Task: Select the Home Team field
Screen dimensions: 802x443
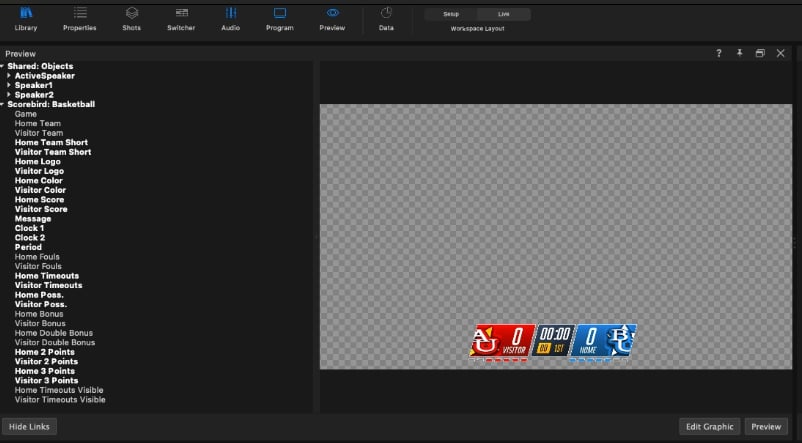Action: pos(38,123)
